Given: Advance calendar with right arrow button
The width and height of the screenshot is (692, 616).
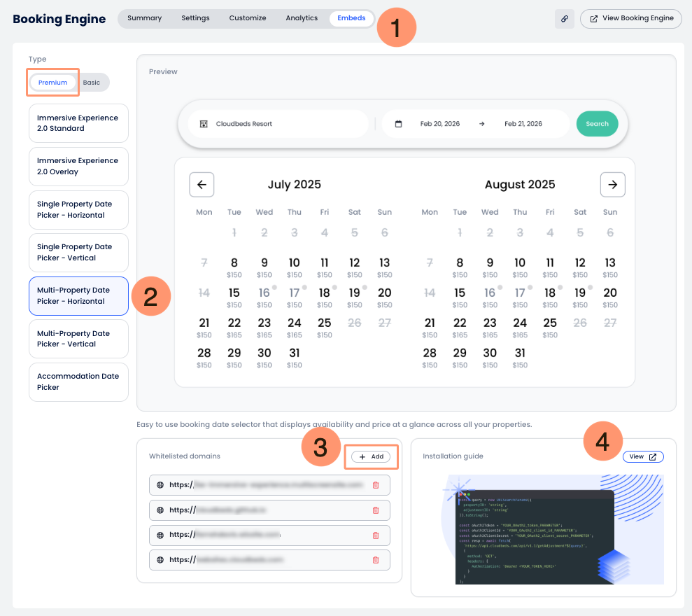Looking at the screenshot, I should point(612,185).
